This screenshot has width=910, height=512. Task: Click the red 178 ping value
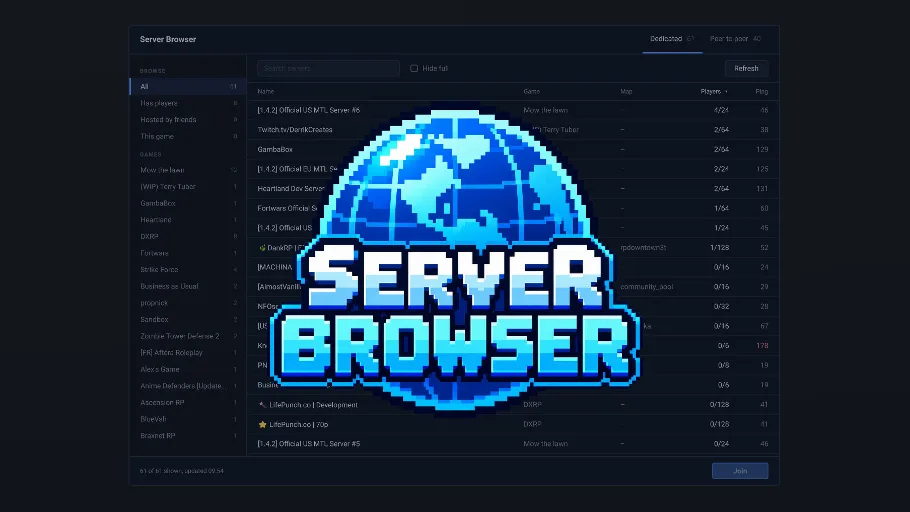[762, 345]
